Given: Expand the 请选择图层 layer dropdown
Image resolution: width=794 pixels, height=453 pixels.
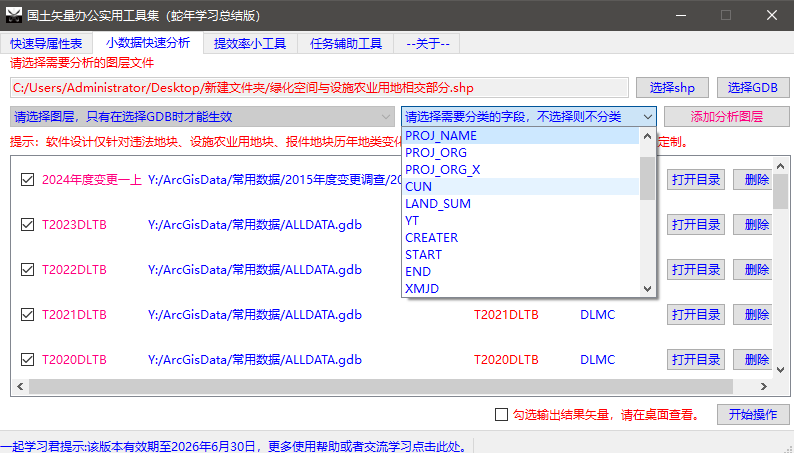Looking at the screenshot, I should pos(203,117).
